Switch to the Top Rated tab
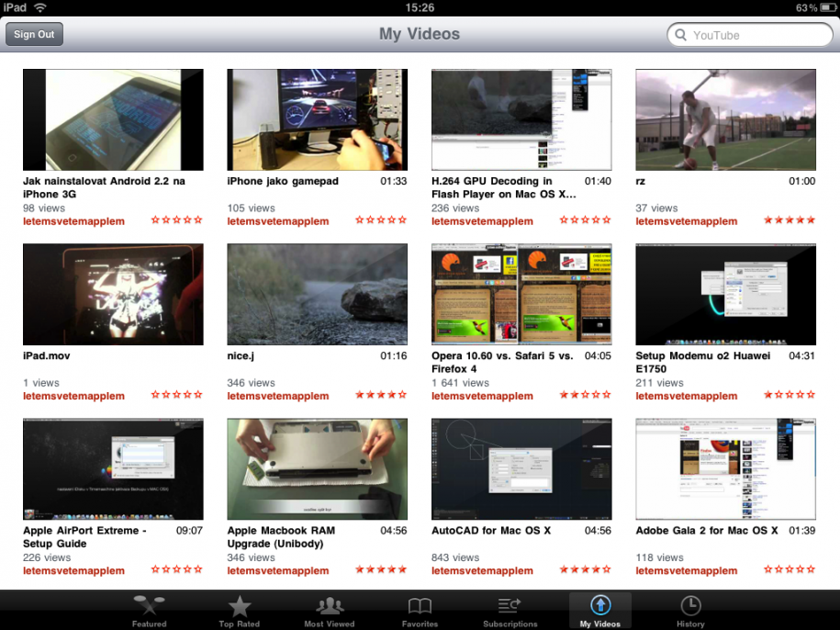Viewport: 840px width, 630px height. pos(239,610)
